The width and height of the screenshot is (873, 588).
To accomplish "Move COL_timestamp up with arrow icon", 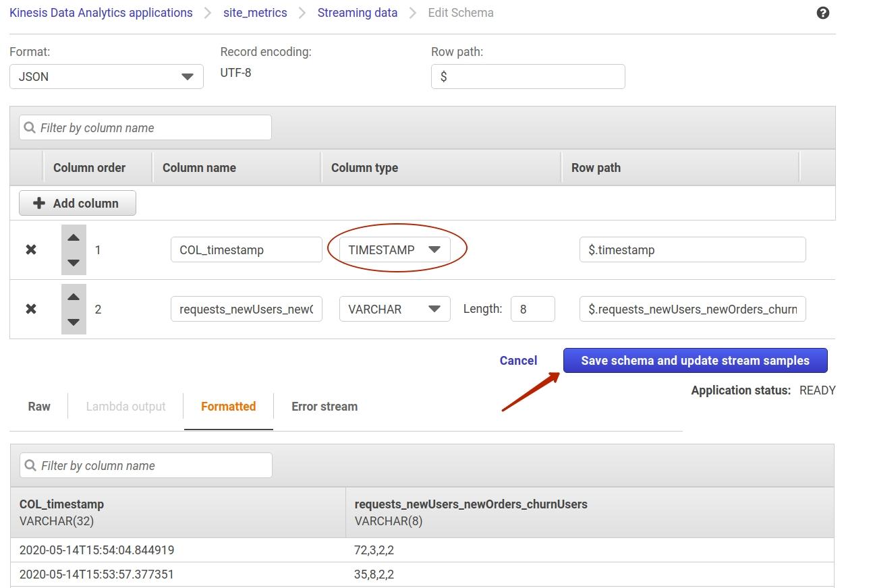I will pyautogui.click(x=73, y=237).
